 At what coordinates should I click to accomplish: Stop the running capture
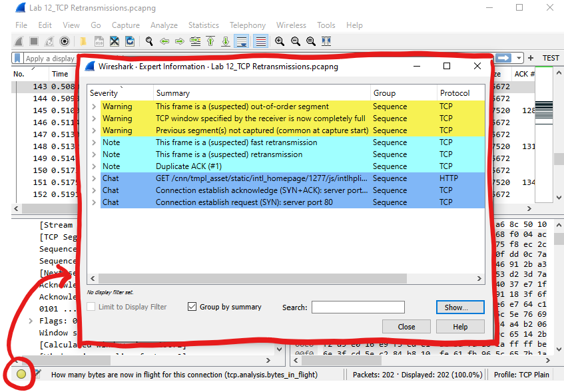[x=34, y=41]
